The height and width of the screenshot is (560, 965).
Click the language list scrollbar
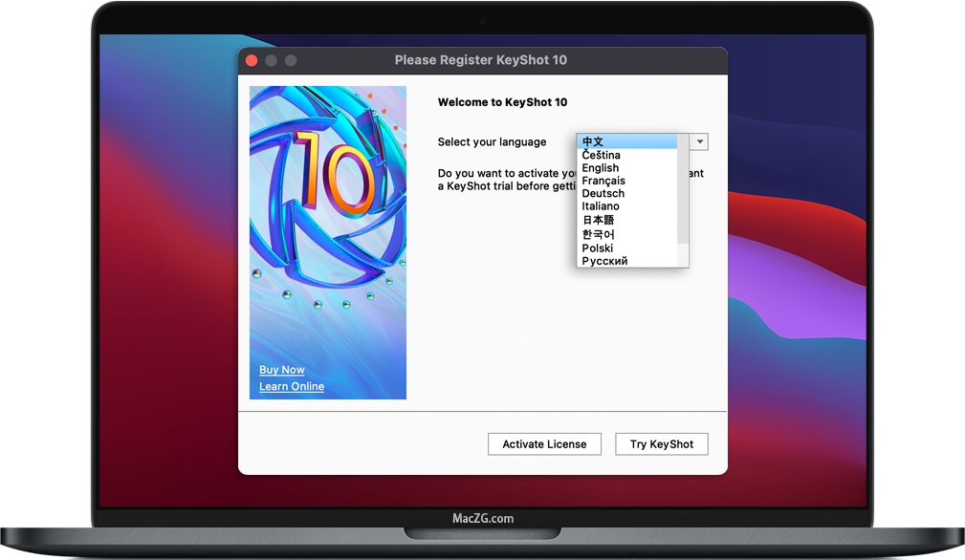(683, 191)
